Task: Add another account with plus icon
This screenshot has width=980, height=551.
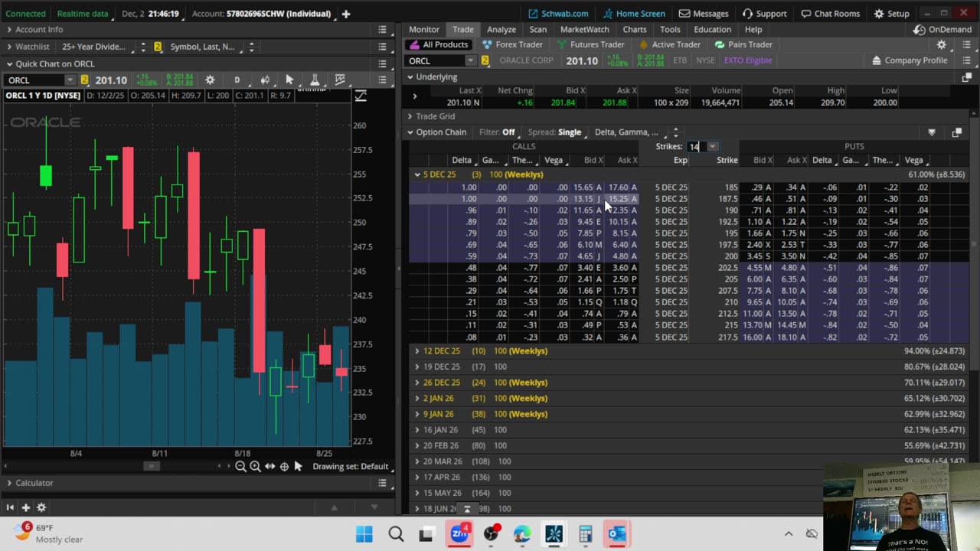Action: click(346, 14)
